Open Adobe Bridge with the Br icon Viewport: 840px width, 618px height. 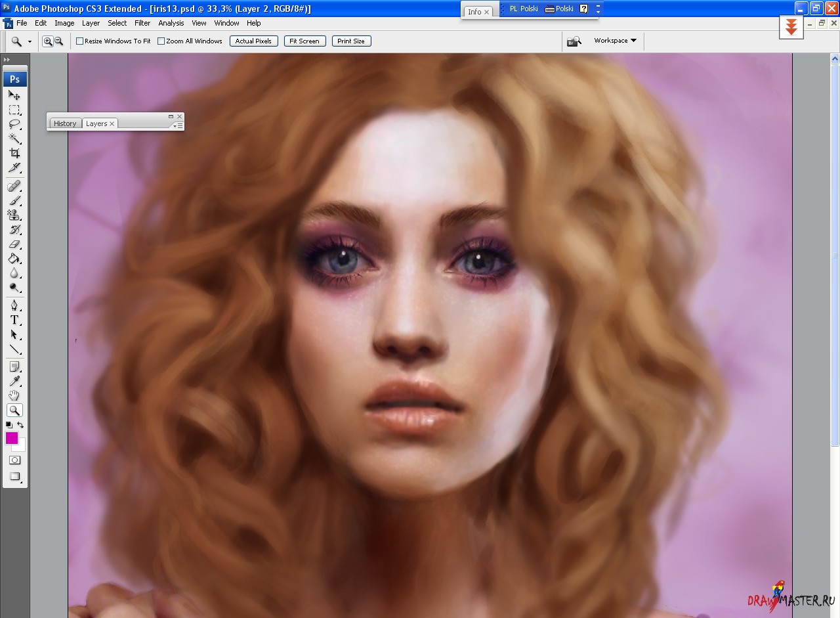coord(574,41)
